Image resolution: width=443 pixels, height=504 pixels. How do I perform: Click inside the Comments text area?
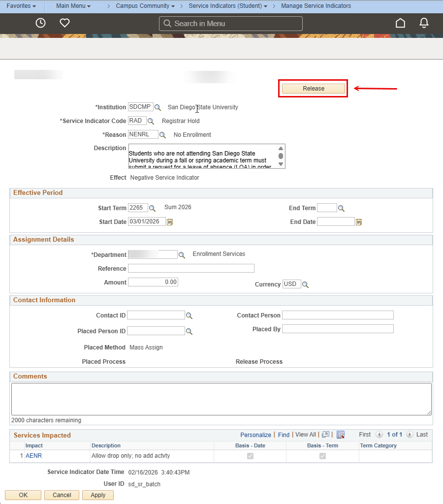pyautogui.click(x=221, y=399)
